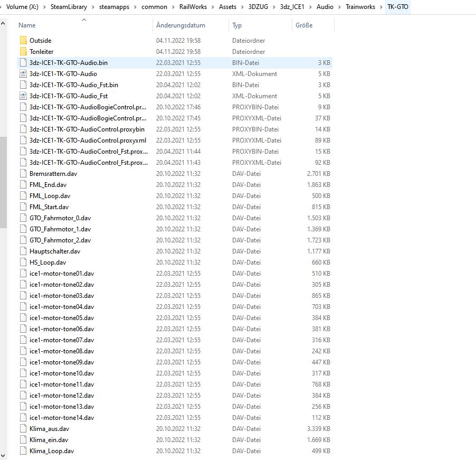This screenshot has height=469, width=476.
Task: Click the Klima_Loop.dav file icon
Action: tap(23, 451)
